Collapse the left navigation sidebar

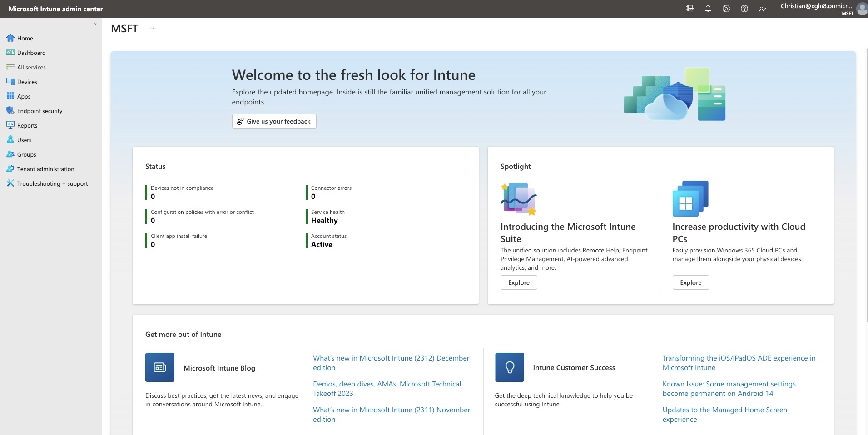click(x=95, y=24)
